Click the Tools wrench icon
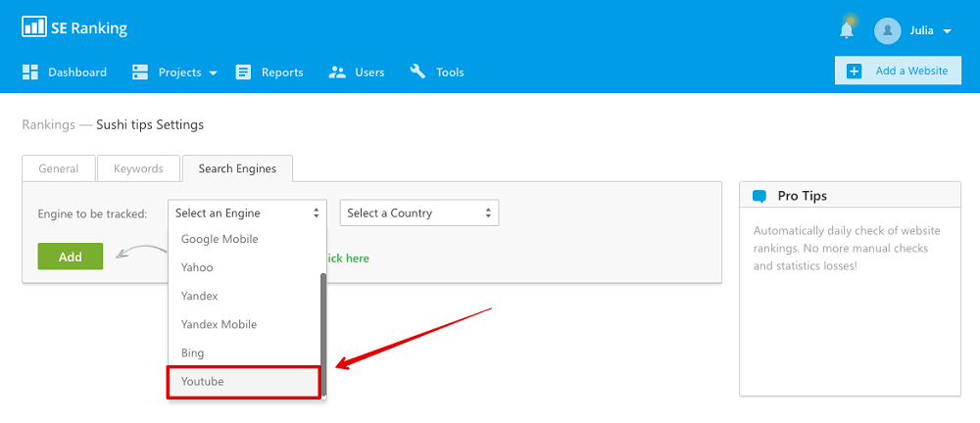The height and width of the screenshot is (423, 980). tap(417, 72)
